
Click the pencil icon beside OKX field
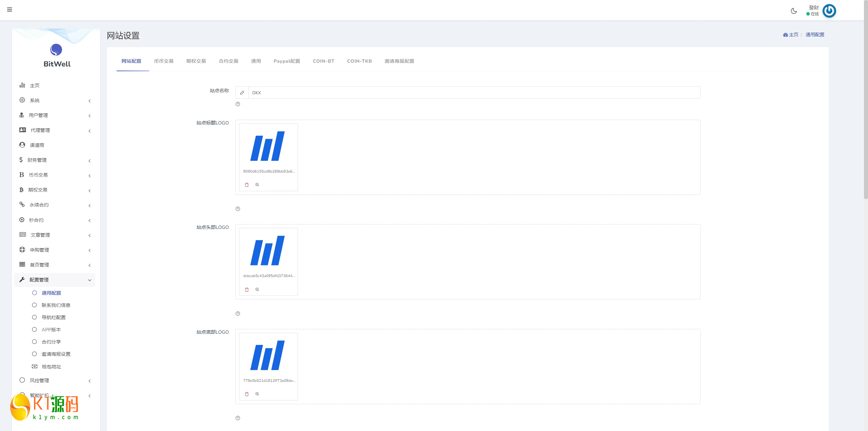(x=242, y=93)
